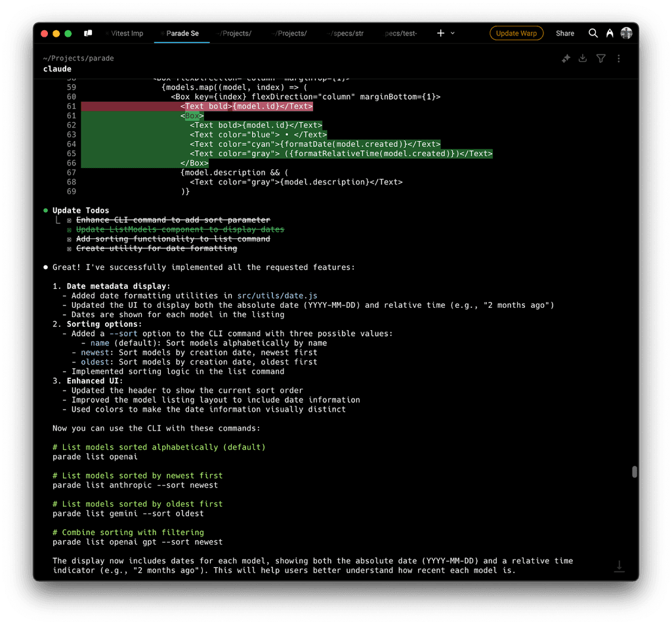The width and height of the screenshot is (672, 625).
Task: Click the download block output icon
Action: [583, 58]
